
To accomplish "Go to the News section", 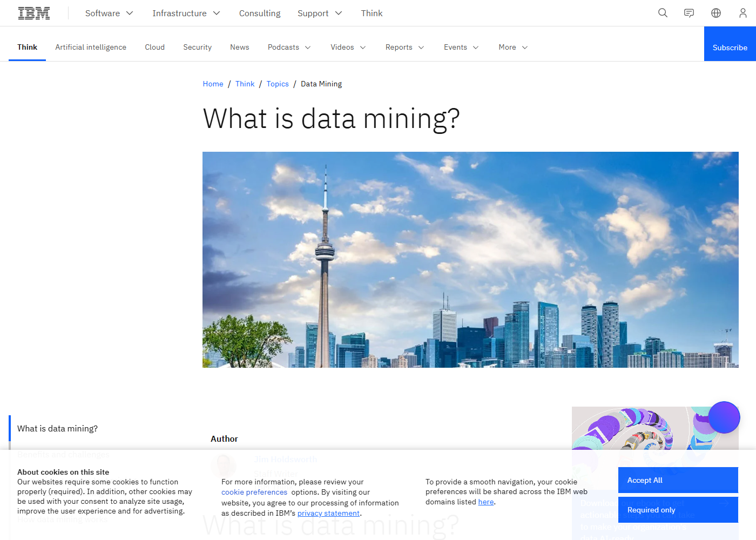I will point(239,47).
